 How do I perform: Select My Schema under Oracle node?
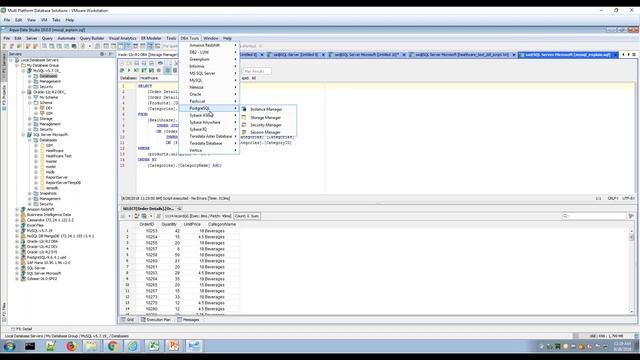(x=48, y=98)
